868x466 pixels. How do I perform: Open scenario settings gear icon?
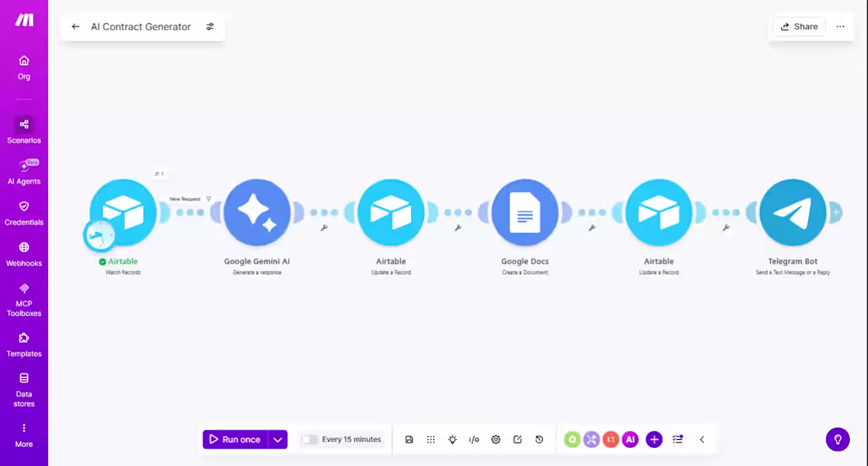(496, 439)
